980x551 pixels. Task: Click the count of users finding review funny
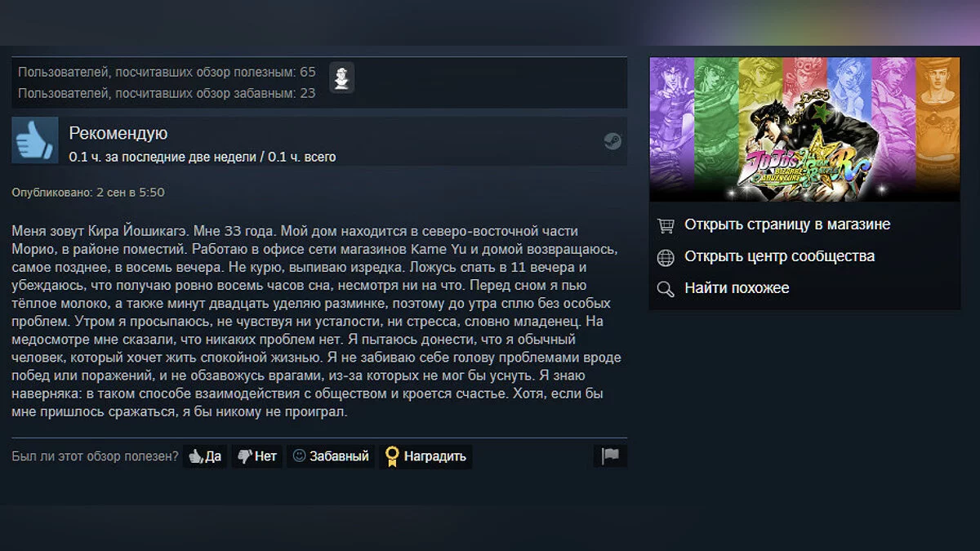click(167, 93)
